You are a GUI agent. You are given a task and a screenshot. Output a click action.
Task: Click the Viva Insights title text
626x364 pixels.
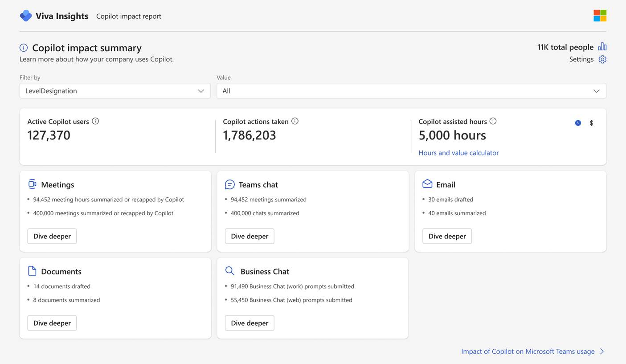click(x=62, y=16)
